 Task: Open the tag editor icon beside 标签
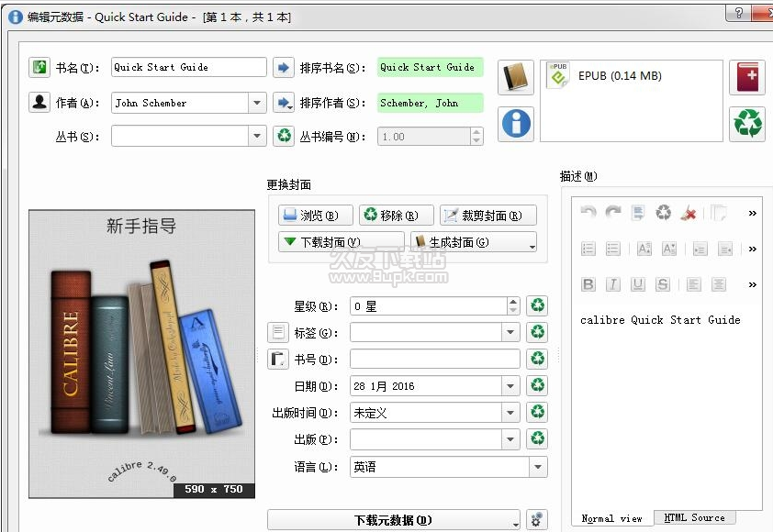(x=278, y=332)
